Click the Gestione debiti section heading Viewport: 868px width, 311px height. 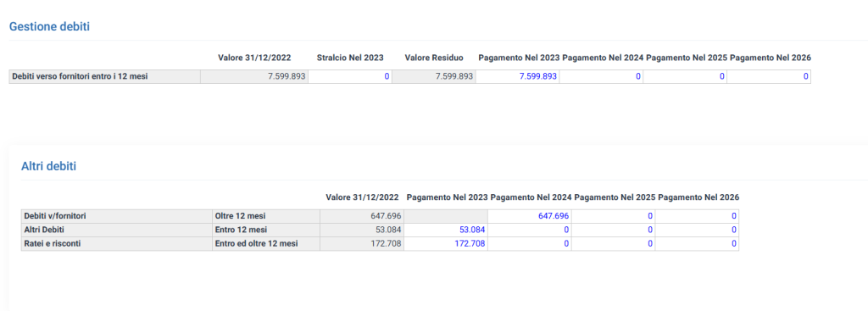49,26
